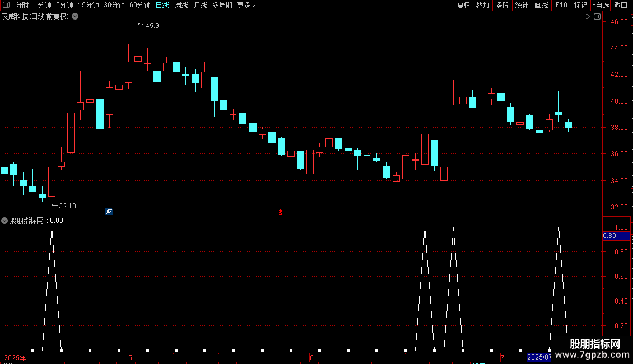Add stock to watchlist with +自选

coord(601,5)
